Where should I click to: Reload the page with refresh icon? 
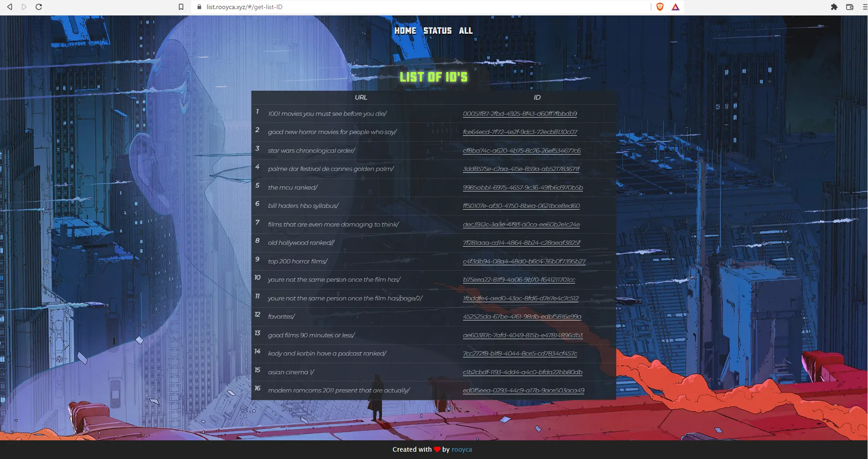tap(39, 7)
